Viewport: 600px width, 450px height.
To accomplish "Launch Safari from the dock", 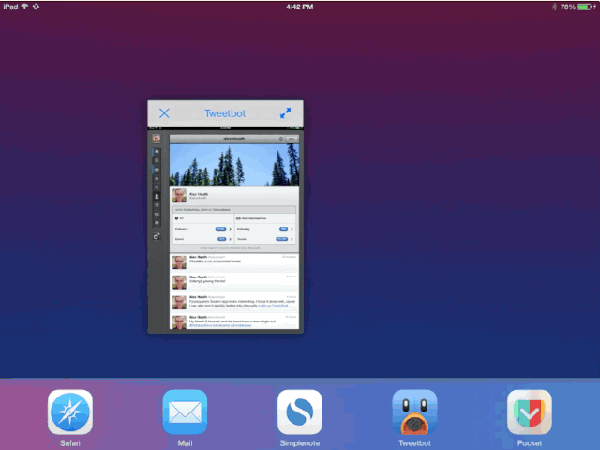I will point(70,412).
